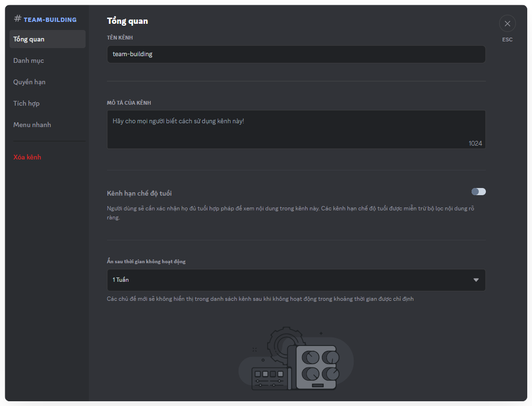The height and width of the screenshot is (406, 532).
Task: Click the dropdown arrow in hide-after-inactivity box
Action: click(476, 280)
